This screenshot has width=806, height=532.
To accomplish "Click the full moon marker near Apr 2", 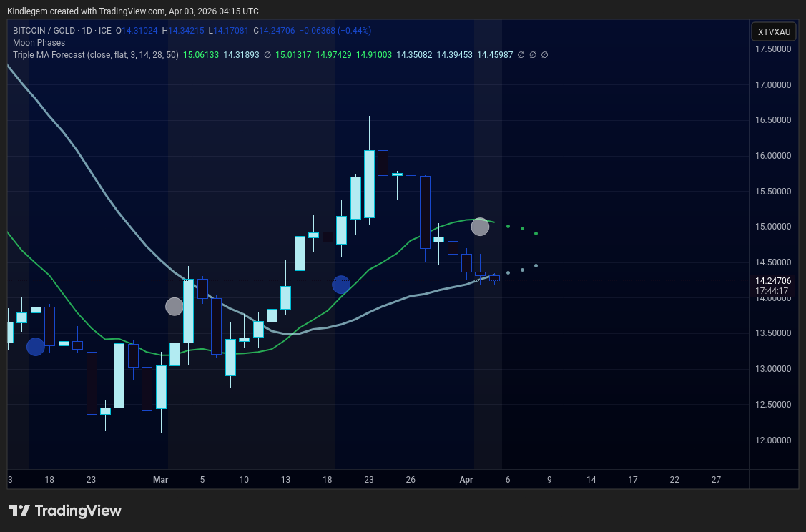I will coord(480,227).
